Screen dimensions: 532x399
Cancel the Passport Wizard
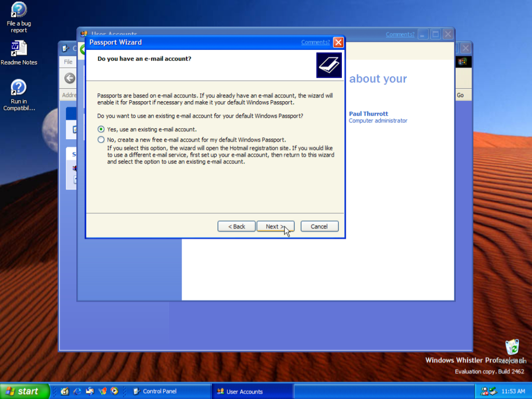point(319,226)
